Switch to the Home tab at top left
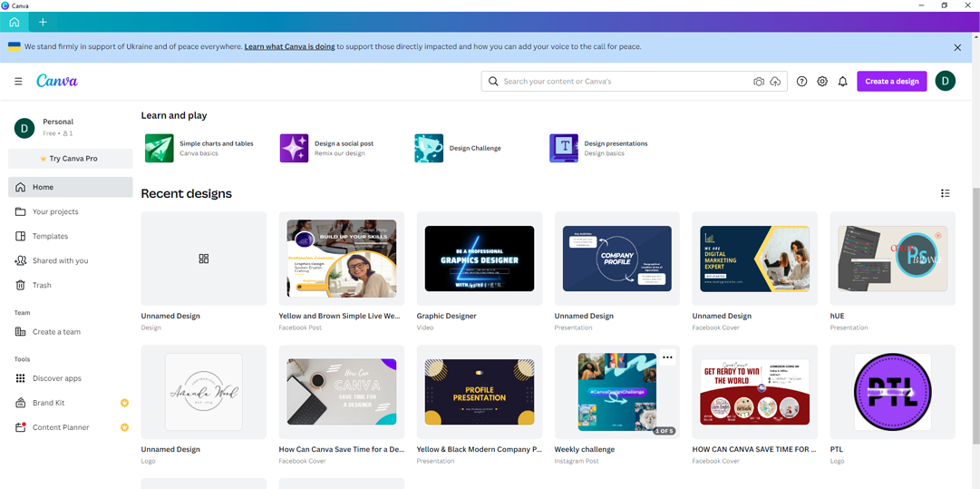 point(14,22)
